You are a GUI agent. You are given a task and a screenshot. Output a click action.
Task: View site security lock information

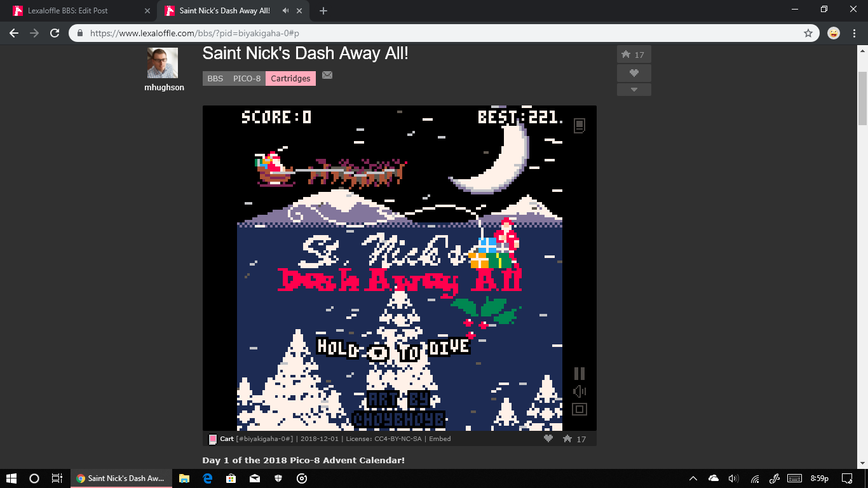(x=80, y=33)
